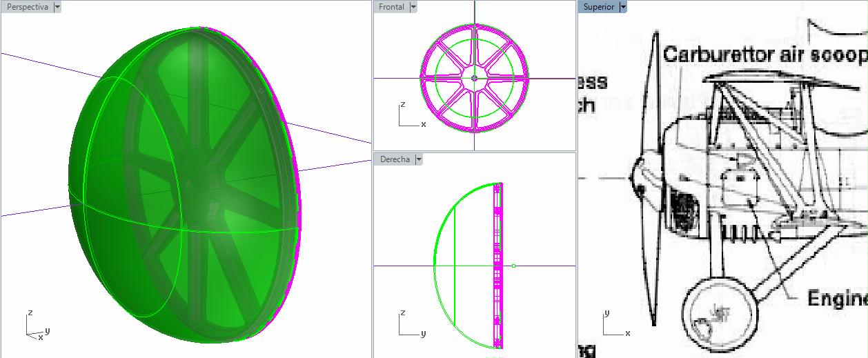
Task: Click the Z-X axis icon in Frontal view
Action: [411, 117]
